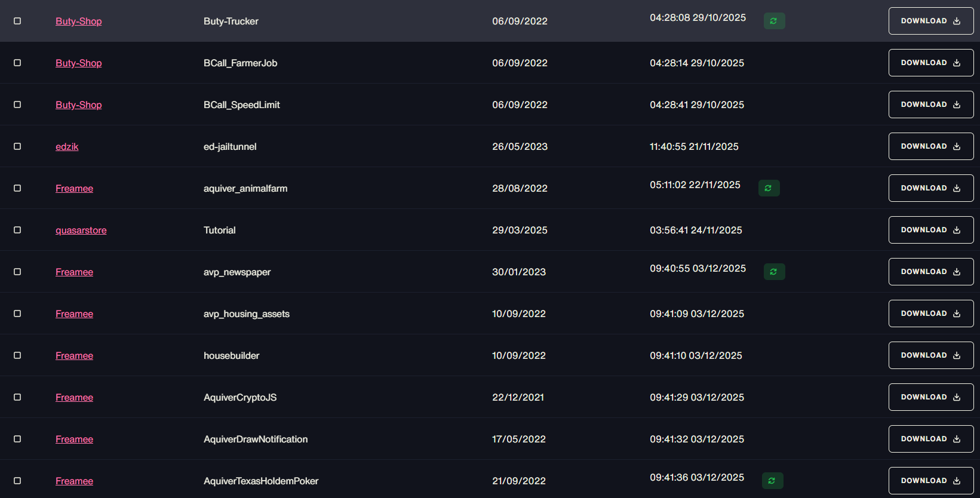Open Freamee link beside AquiverCryptoJS
The image size is (980, 498).
74,397
